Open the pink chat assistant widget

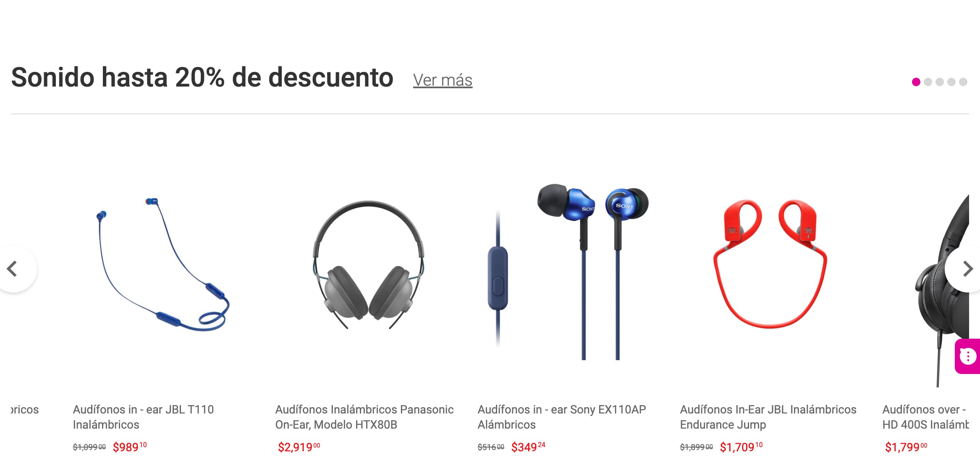[x=968, y=356]
